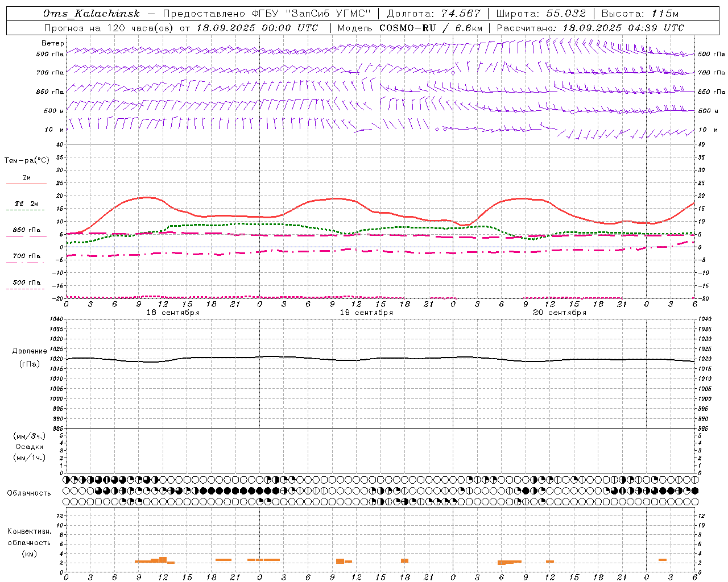This screenshot has height=582, width=728.
Task: Select the latitude value Широта: 55.032
Action: tap(541, 14)
